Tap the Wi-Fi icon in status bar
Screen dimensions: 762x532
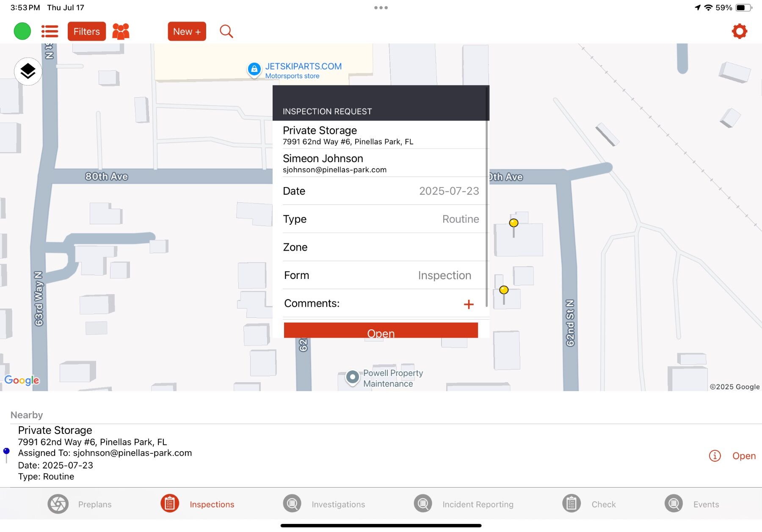coord(708,8)
